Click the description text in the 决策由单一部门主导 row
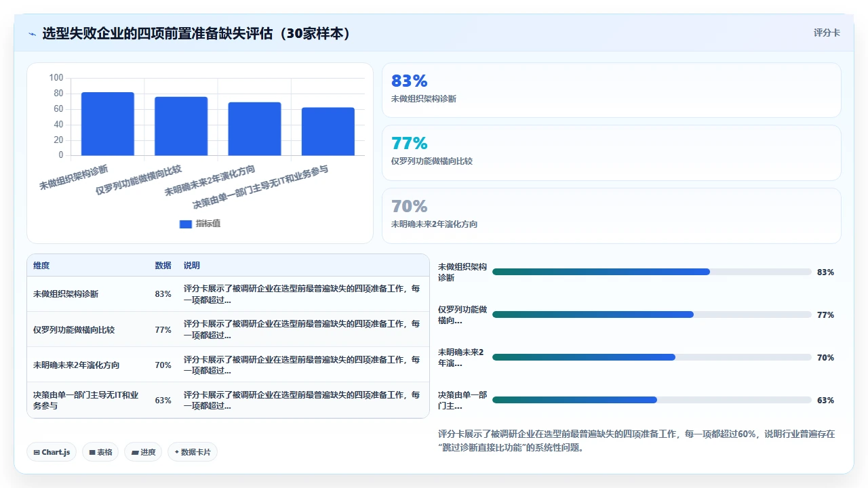This screenshot has height=488, width=868. point(302,400)
